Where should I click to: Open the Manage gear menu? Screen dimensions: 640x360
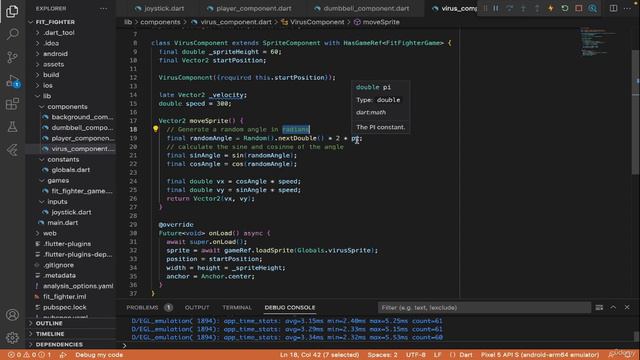point(12,338)
